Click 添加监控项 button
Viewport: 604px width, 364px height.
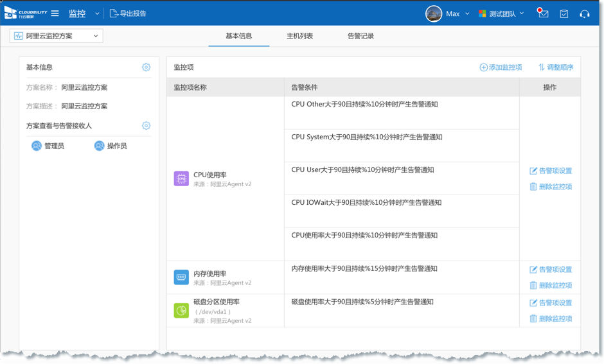[501, 67]
